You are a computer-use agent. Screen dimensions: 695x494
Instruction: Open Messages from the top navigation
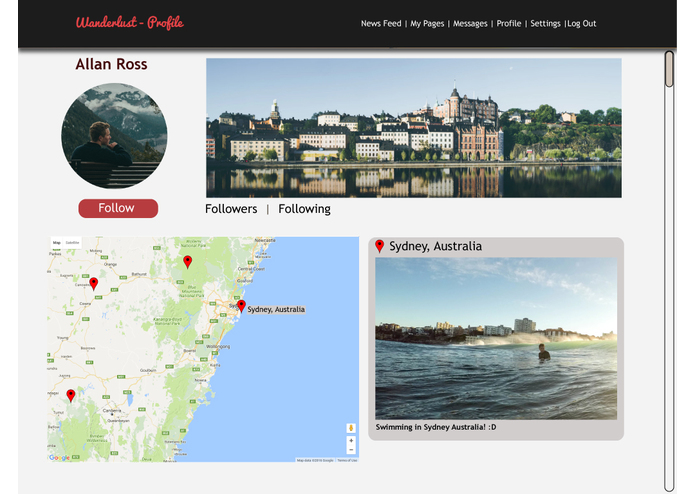tap(470, 23)
